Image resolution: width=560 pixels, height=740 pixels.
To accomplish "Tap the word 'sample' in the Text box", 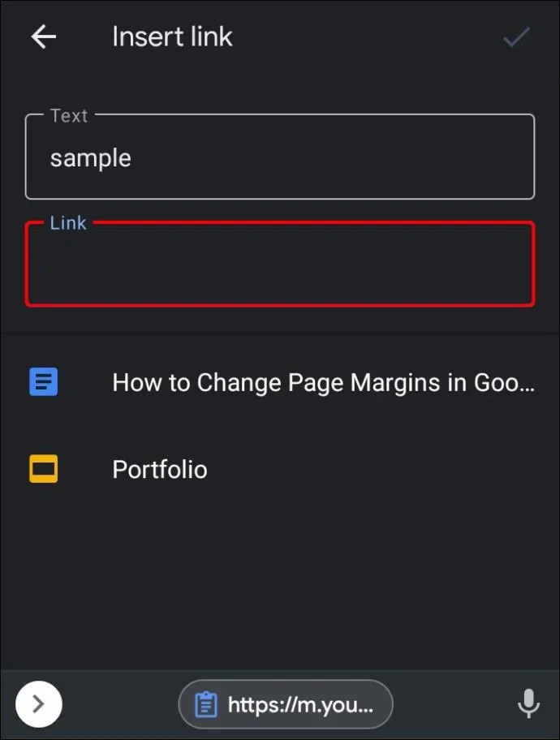I will coord(90,157).
